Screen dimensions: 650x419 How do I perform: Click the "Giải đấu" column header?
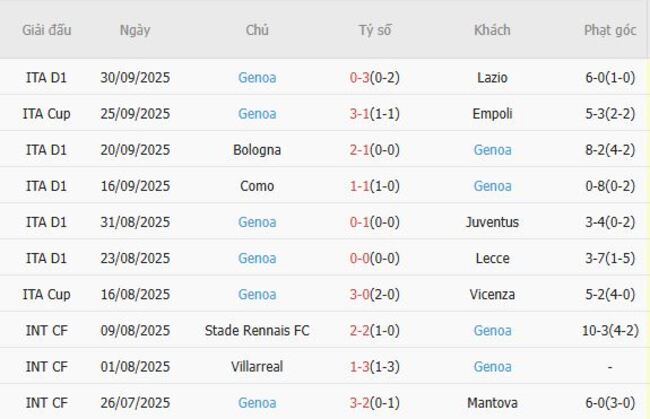(x=47, y=30)
